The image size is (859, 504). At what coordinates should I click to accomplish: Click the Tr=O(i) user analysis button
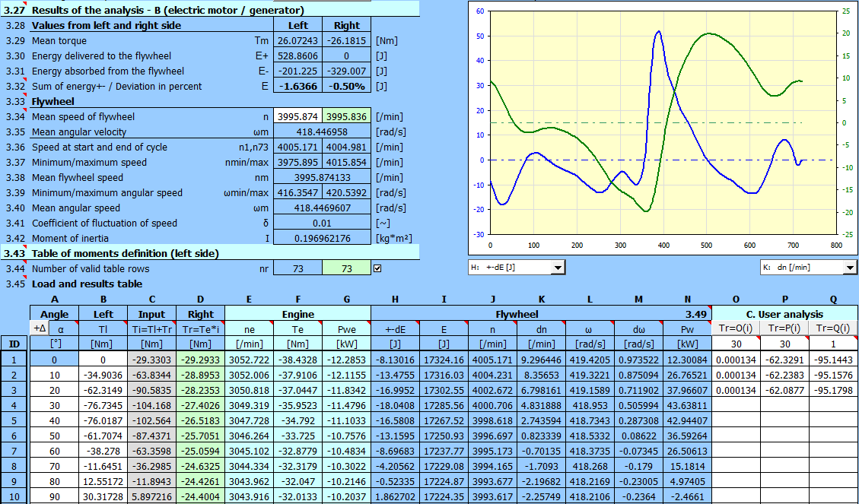point(736,328)
